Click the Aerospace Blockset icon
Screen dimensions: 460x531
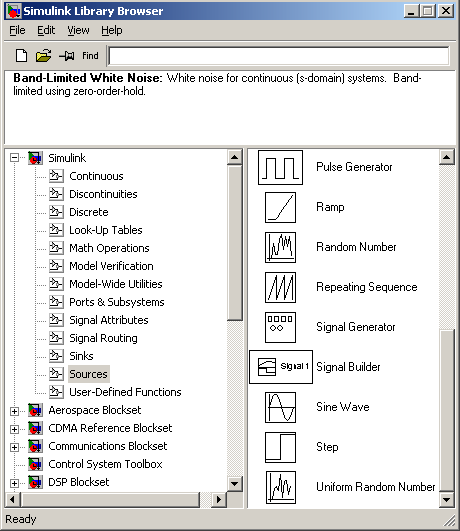[35, 410]
